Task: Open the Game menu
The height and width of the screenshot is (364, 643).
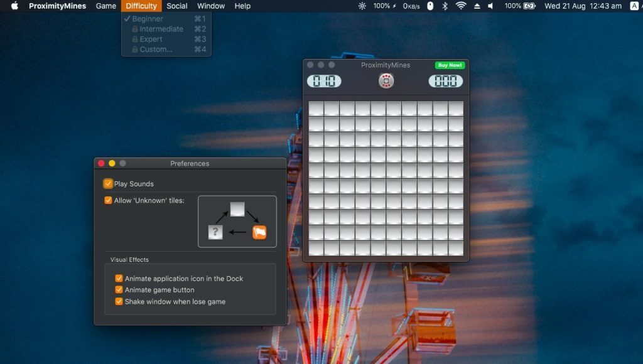Action: tap(105, 6)
